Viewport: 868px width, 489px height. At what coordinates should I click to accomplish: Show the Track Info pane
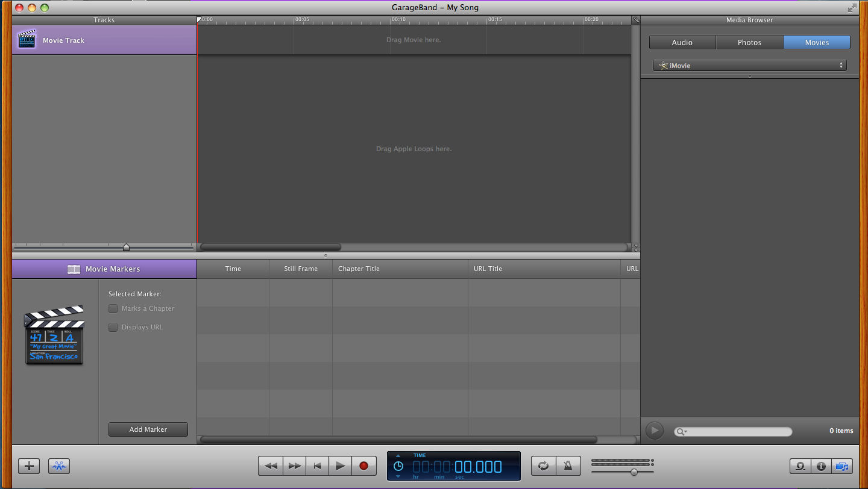(x=821, y=466)
